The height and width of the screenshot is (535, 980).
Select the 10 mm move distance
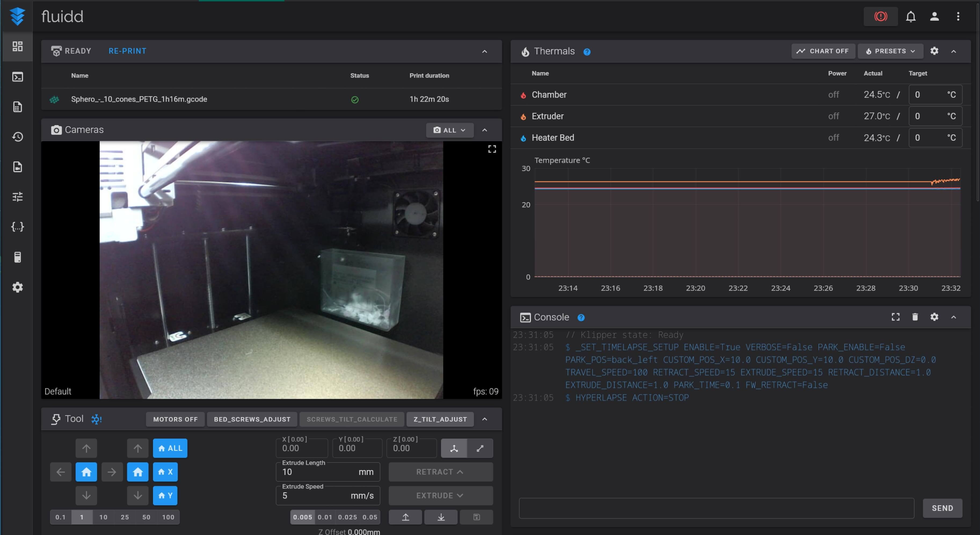(103, 517)
